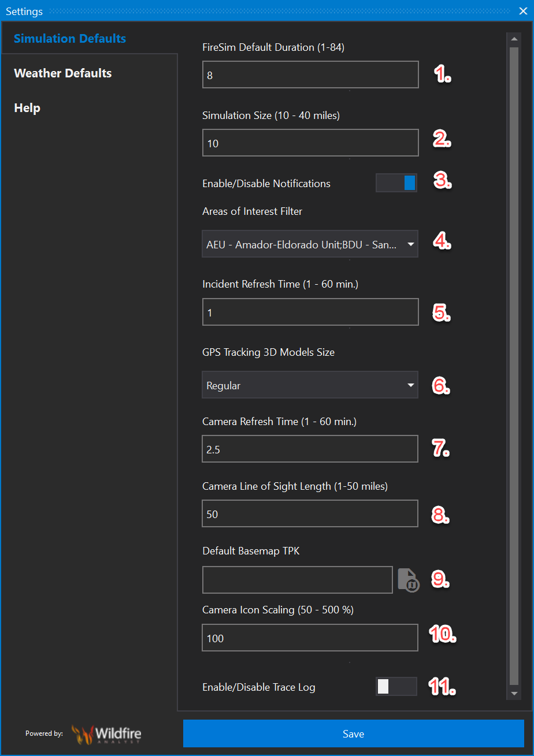Open the Areas of Interest Filter dropdown
This screenshot has height=756, width=534.
(x=310, y=244)
